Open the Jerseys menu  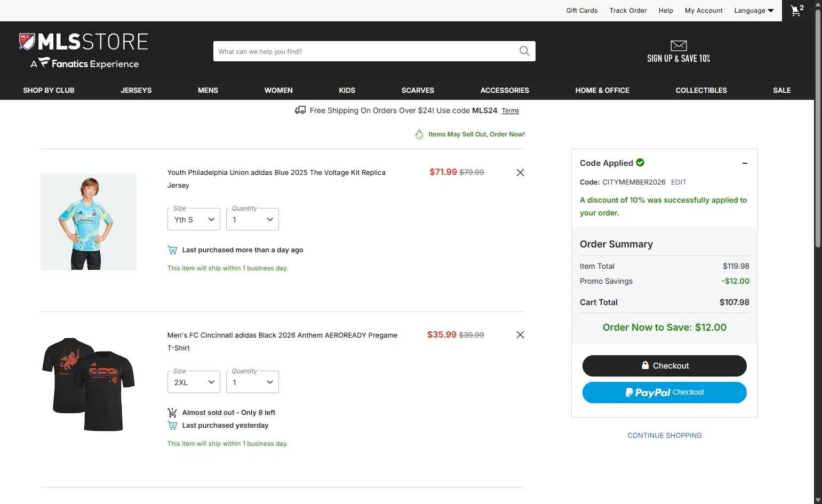pyautogui.click(x=136, y=90)
